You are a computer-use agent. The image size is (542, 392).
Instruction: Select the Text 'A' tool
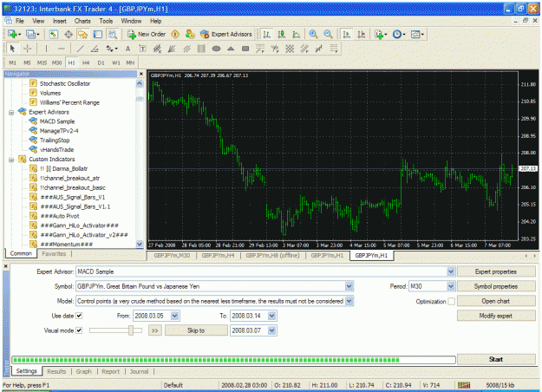(127, 49)
